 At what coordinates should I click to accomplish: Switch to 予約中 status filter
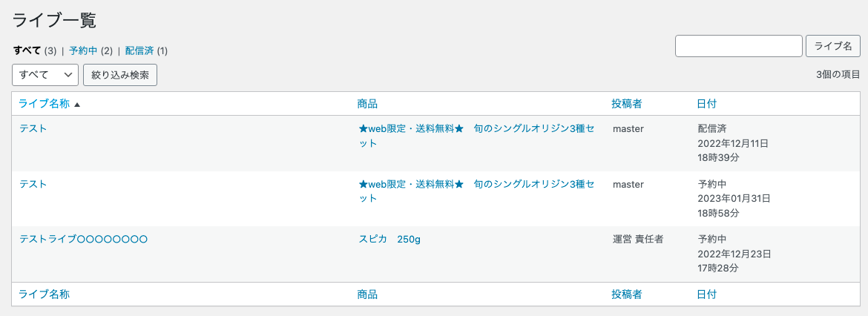tap(83, 51)
